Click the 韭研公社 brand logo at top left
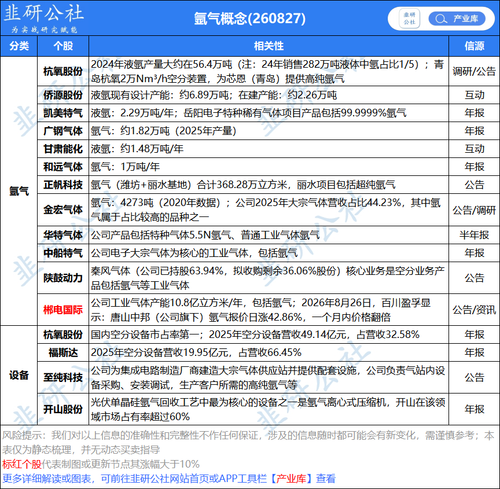This screenshot has height=489, width=500. 43,17
